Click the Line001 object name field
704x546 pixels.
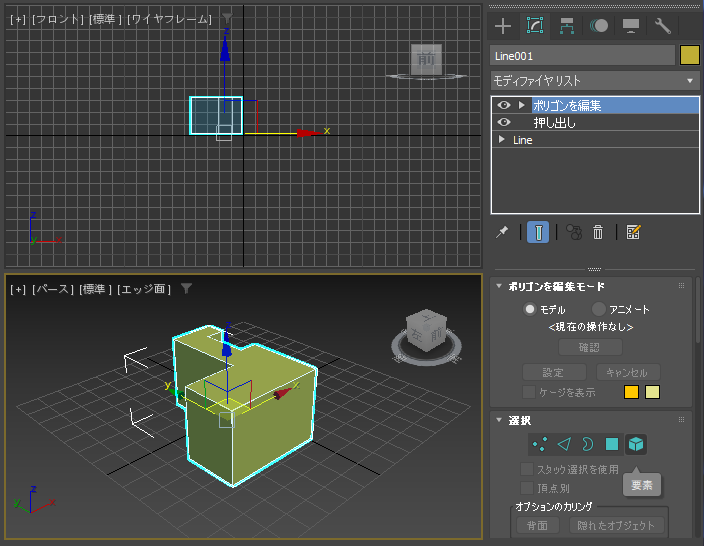click(x=582, y=56)
